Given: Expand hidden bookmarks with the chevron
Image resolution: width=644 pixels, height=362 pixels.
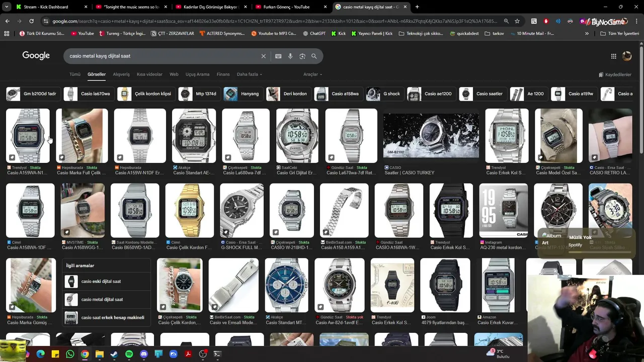Looking at the screenshot, I should click(587, 33).
